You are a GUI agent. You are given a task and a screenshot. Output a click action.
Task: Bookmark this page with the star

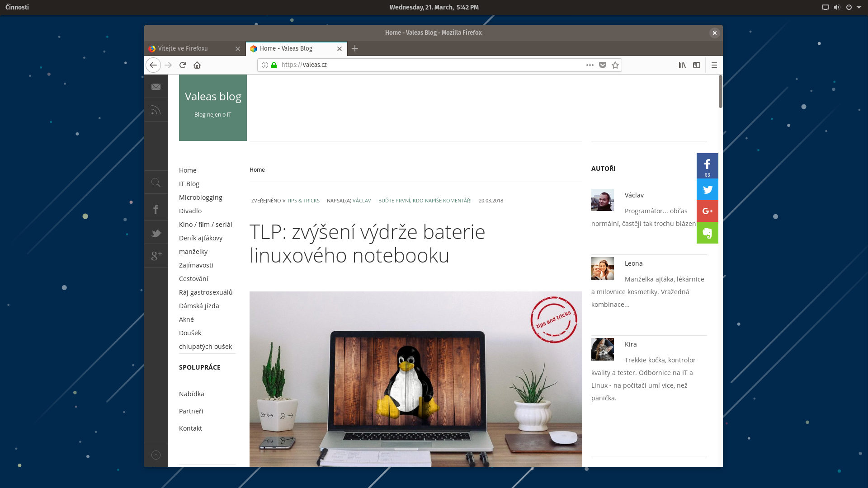pyautogui.click(x=615, y=65)
